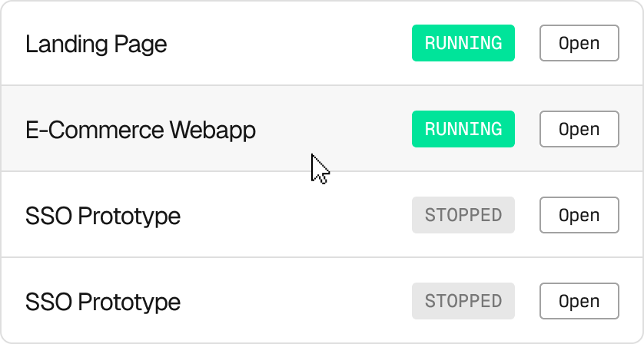Select the Landing Page list row
Screen dimensions: 644x344
307,44
